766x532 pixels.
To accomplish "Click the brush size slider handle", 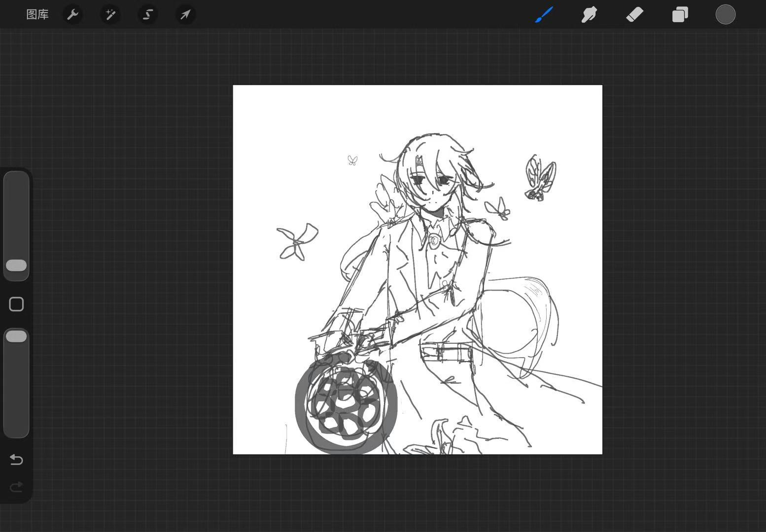I will pos(16,266).
